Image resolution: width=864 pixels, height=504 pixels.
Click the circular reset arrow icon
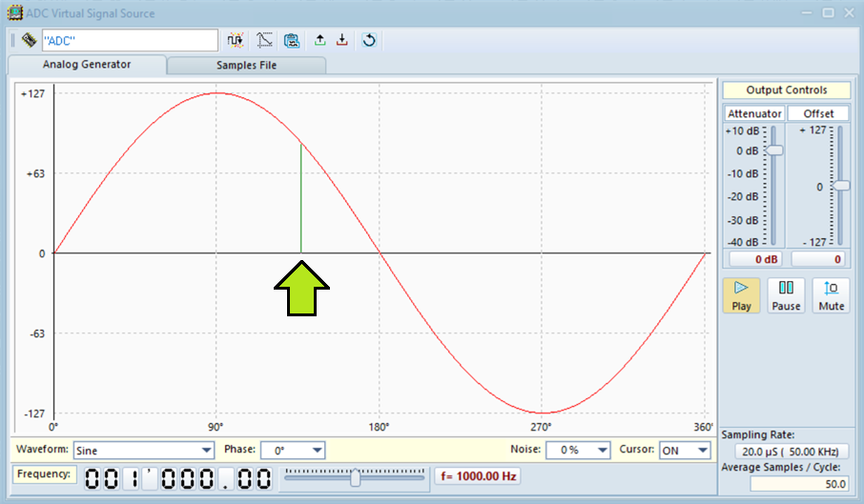tap(369, 40)
